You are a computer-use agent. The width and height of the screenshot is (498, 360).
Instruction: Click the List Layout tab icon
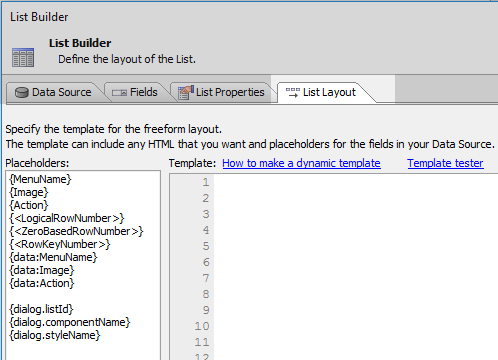(293, 92)
